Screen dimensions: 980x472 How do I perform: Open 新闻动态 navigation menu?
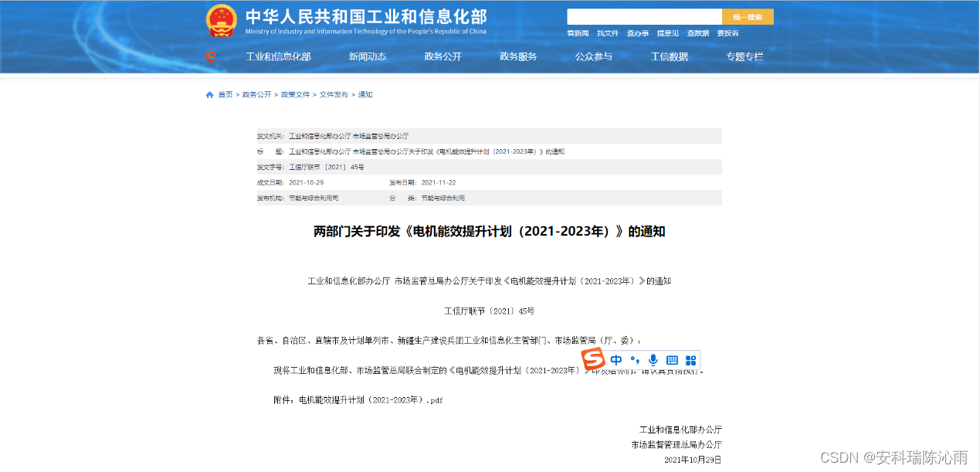coord(368,56)
